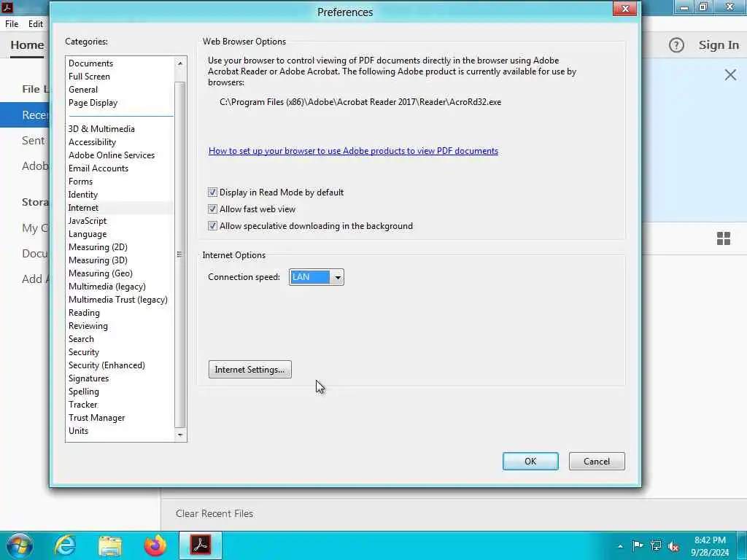Image resolution: width=747 pixels, height=560 pixels.
Task: Select the Documents category
Action: coord(90,63)
